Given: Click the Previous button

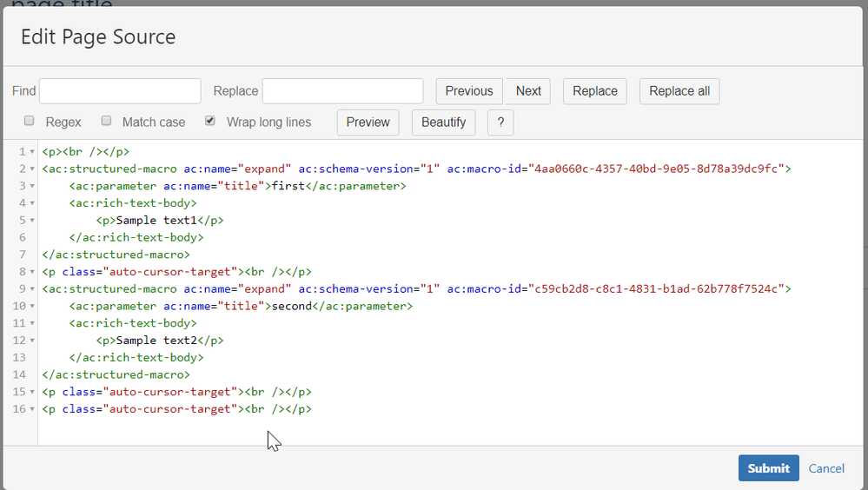Looking at the screenshot, I should click(469, 91).
